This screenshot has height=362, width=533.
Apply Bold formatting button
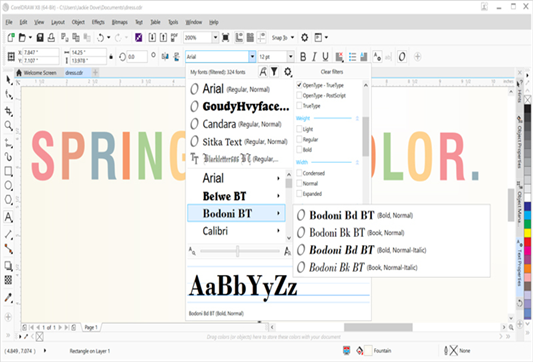(303, 57)
